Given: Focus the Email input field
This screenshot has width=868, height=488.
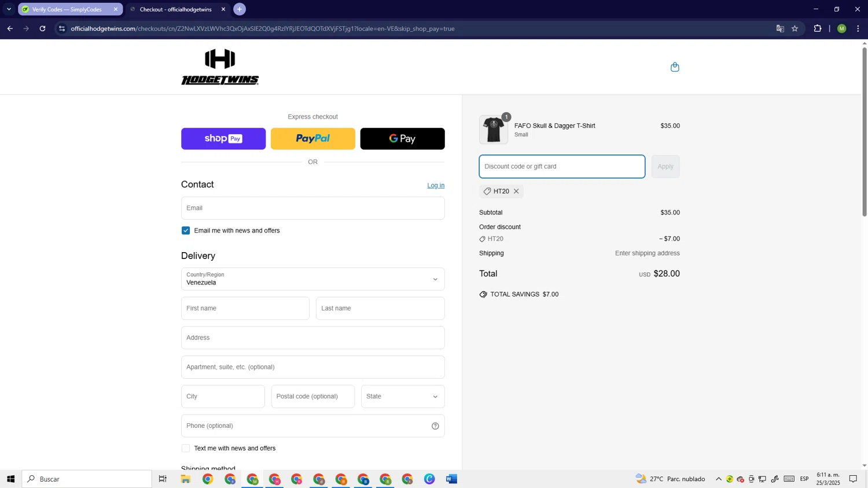Looking at the screenshot, I should [x=312, y=208].
